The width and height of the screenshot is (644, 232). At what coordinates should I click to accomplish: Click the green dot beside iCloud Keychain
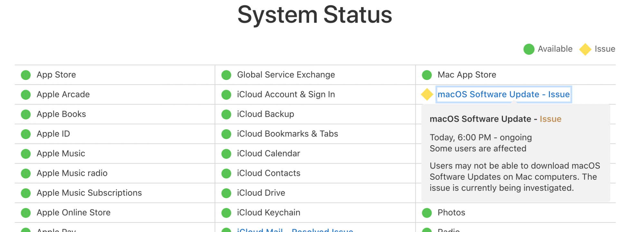pyautogui.click(x=226, y=213)
